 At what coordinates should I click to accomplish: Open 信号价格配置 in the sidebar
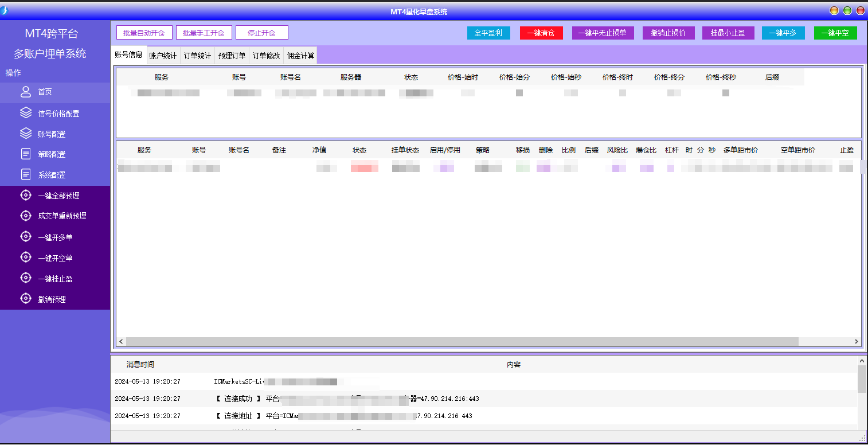(55, 114)
